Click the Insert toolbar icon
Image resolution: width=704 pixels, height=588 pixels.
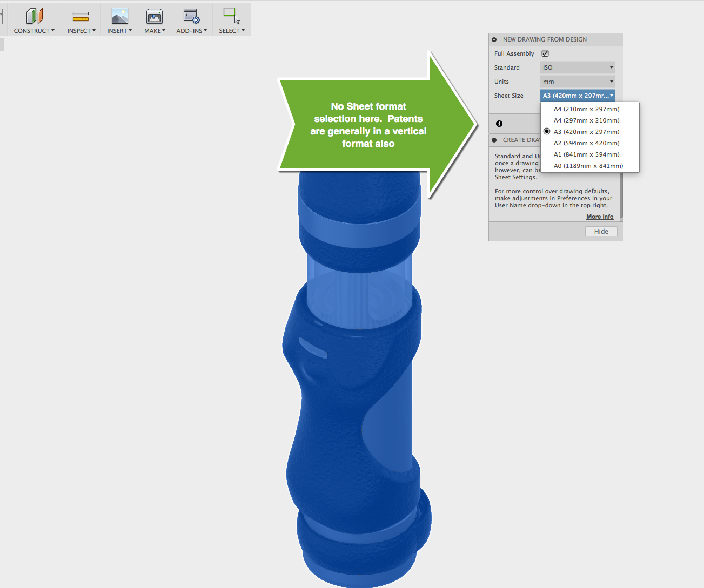[x=118, y=16]
